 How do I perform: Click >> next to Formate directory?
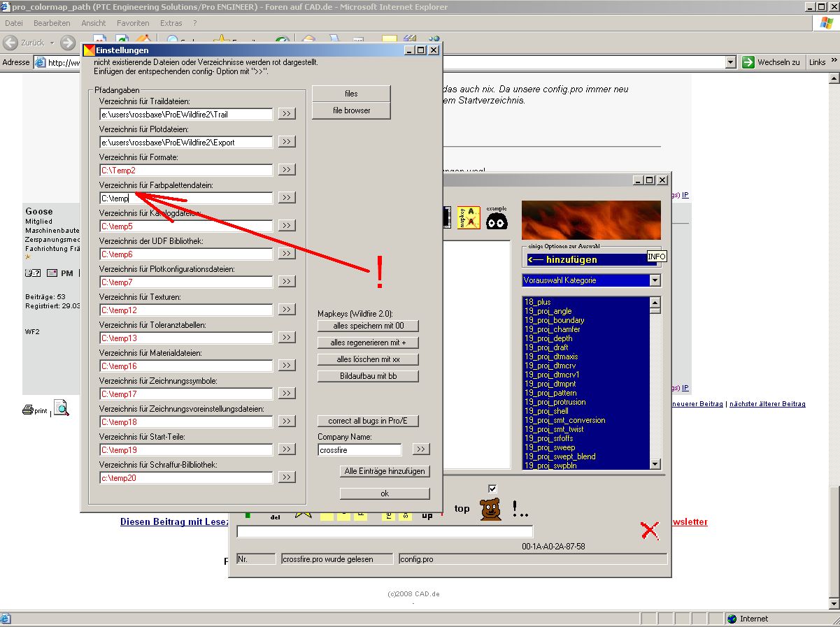[x=287, y=169]
